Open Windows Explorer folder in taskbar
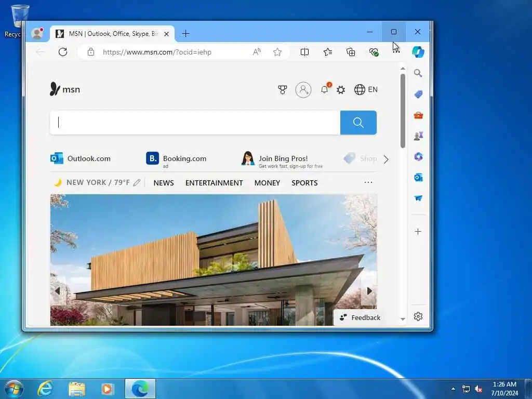Image resolution: width=532 pixels, height=399 pixels. click(x=77, y=389)
